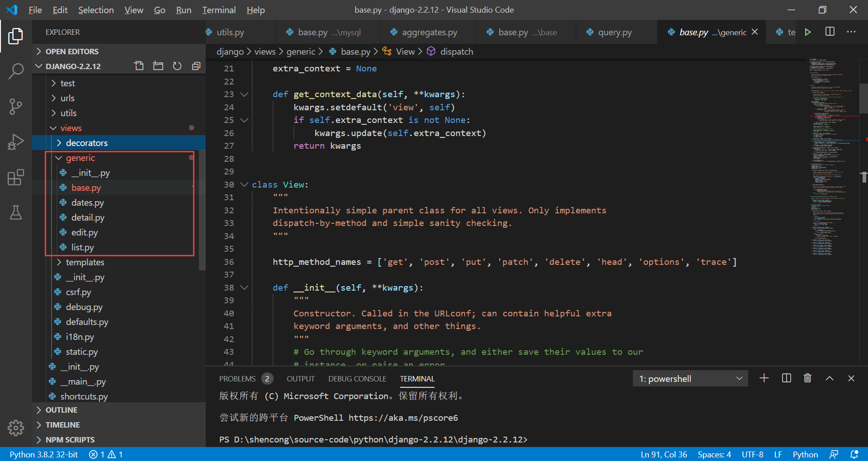Close the base.py generic tab
Image resolution: width=868 pixels, height=461 pixels.
click(x=755, y=32)
